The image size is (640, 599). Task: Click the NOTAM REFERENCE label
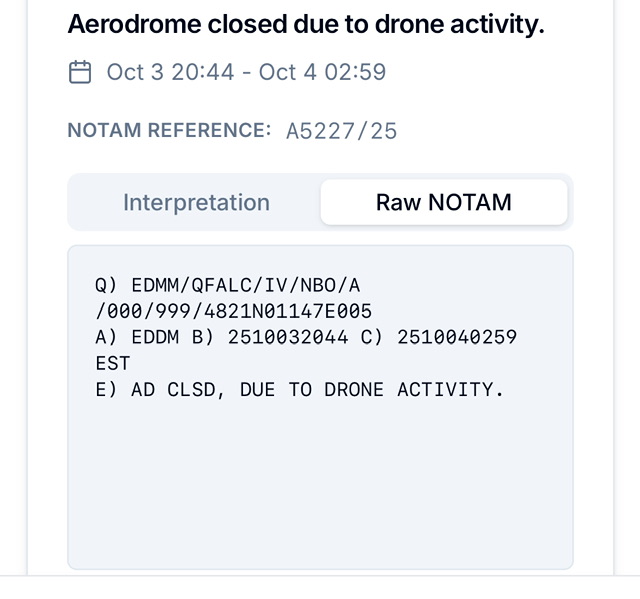tap(169, 131)
